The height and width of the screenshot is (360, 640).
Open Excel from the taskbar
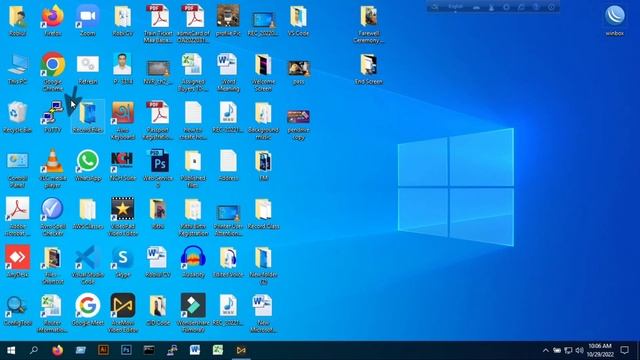pyautogui.click(x=218, y=350)
